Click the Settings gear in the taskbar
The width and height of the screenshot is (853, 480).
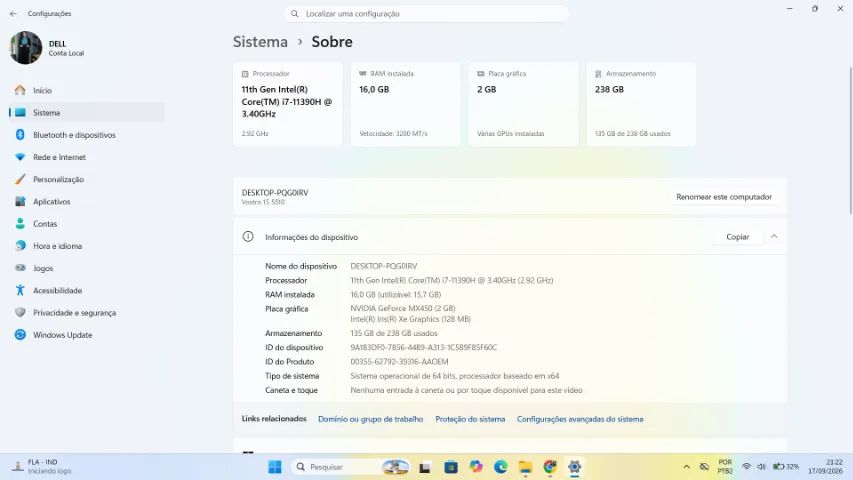point(574,467)
